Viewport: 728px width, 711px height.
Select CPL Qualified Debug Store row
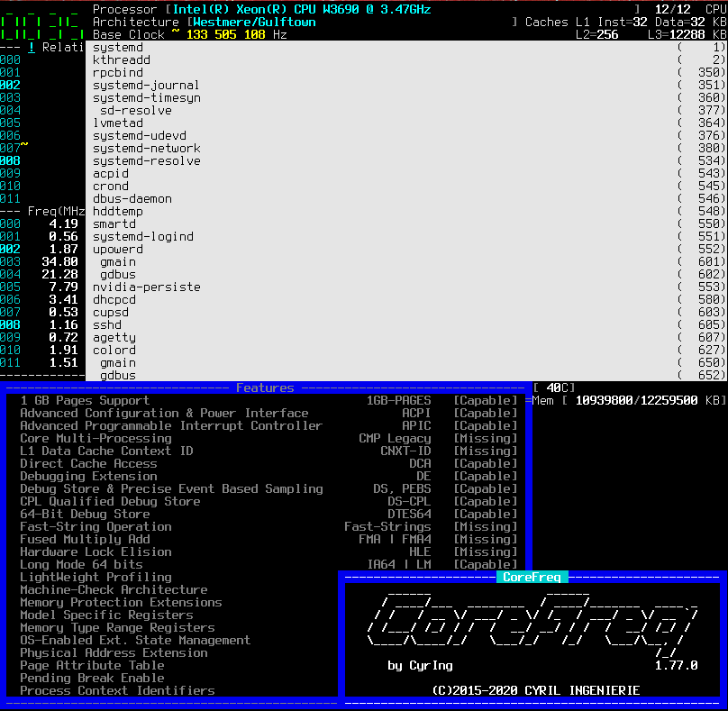[x=268, y=501]
